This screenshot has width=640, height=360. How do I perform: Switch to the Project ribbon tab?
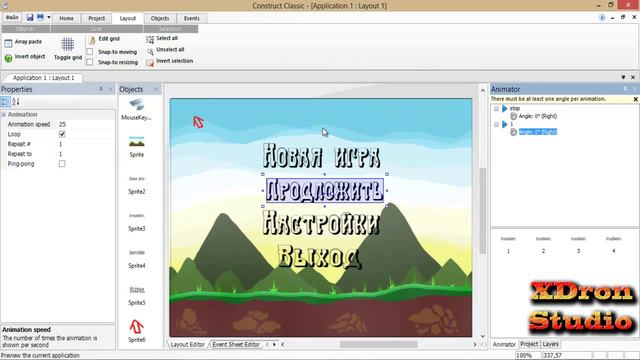(x=97, y=18)
